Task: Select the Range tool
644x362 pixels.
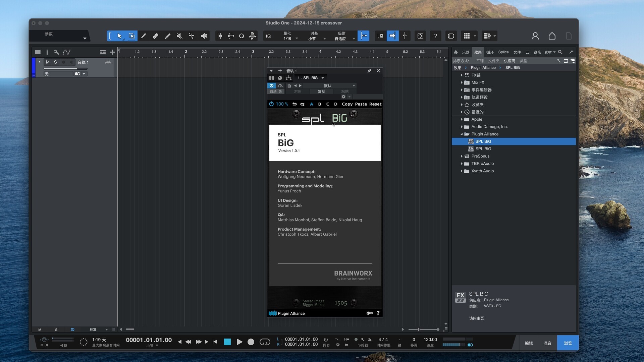Action: click(132, 36)
